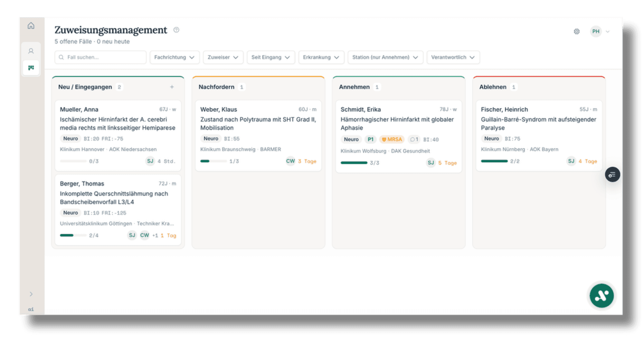Click the CW avatar on Weber card
Viewport: 644px width, 342px height.
click(290, 161)
